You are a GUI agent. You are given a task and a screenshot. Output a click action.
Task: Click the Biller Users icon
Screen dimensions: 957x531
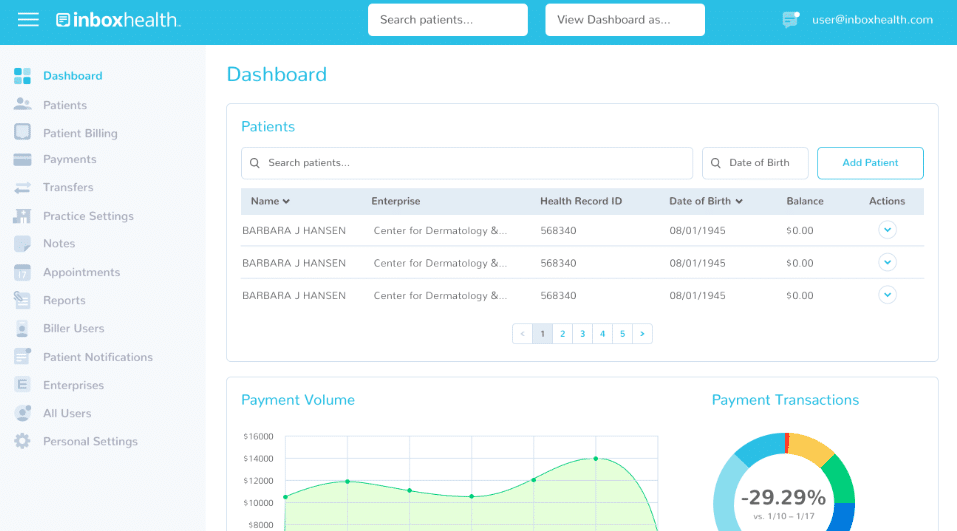pyautogui.click(x=22, y=328)
